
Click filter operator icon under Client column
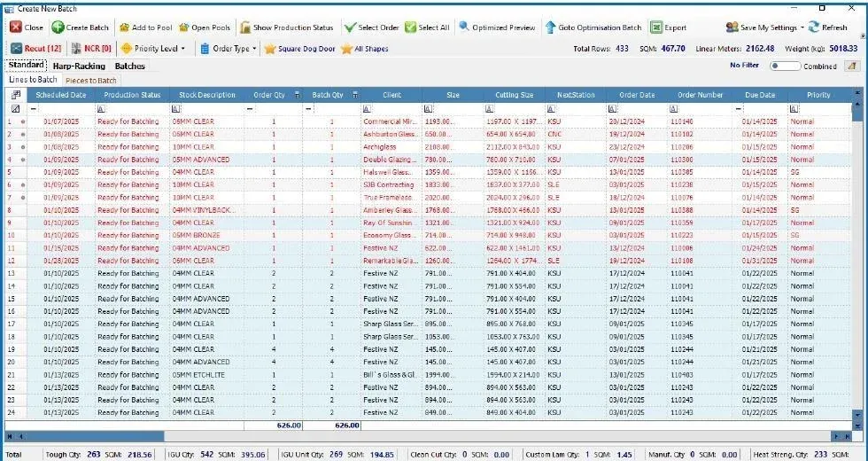[x=366, y=108]
